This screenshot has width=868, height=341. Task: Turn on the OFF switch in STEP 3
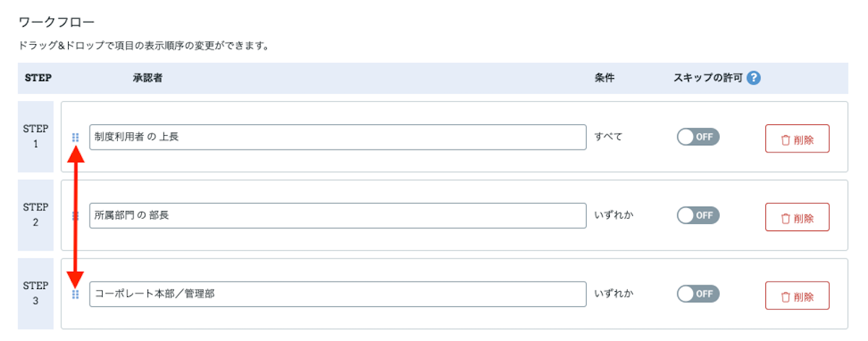click(x=698, y=293)
